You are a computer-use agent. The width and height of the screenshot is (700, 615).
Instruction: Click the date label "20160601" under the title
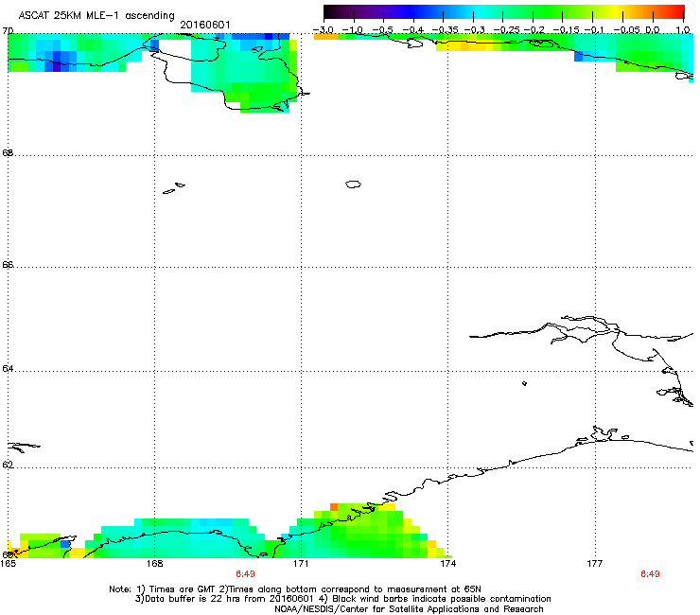coord(205,25)
